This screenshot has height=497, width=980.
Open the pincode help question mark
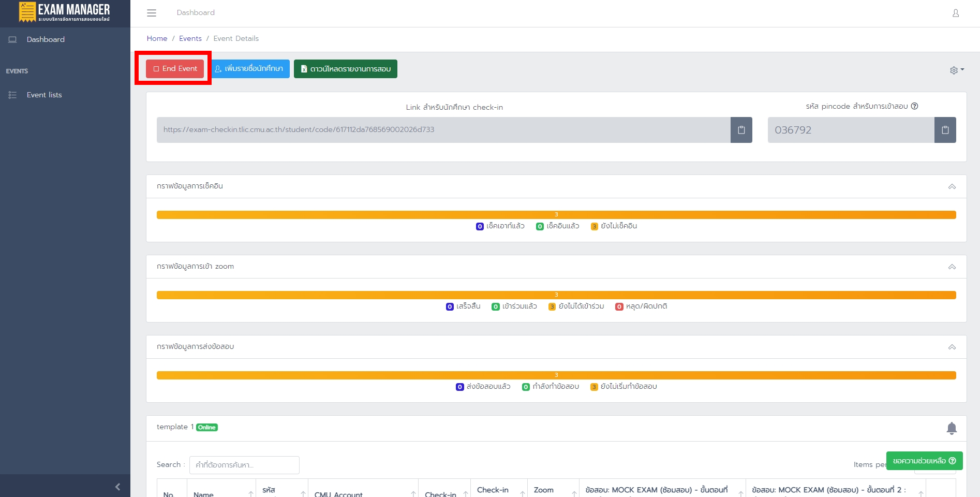pos(914,106)
